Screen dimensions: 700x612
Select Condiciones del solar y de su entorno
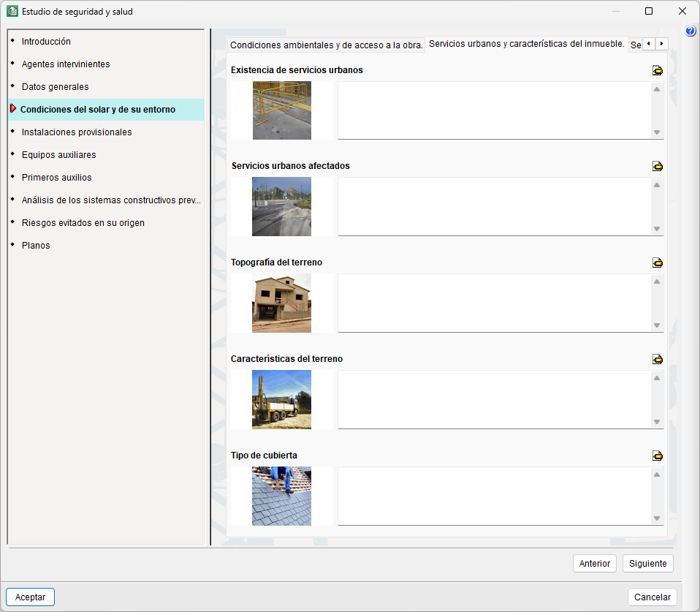point(106,110)
